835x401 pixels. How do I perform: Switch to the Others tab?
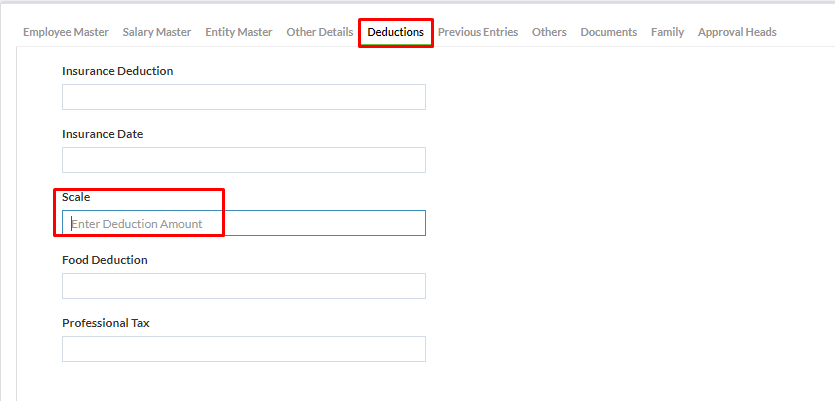[x=549, y=32]
